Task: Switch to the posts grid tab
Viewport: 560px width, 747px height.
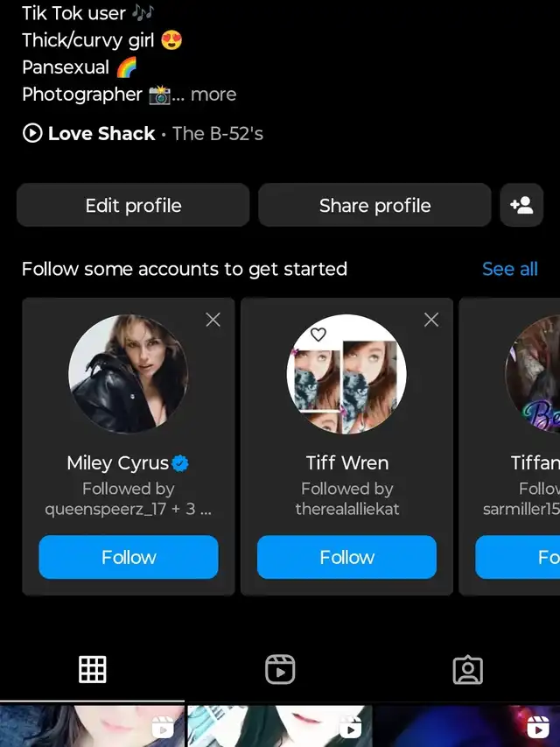Action: (93, 670)
